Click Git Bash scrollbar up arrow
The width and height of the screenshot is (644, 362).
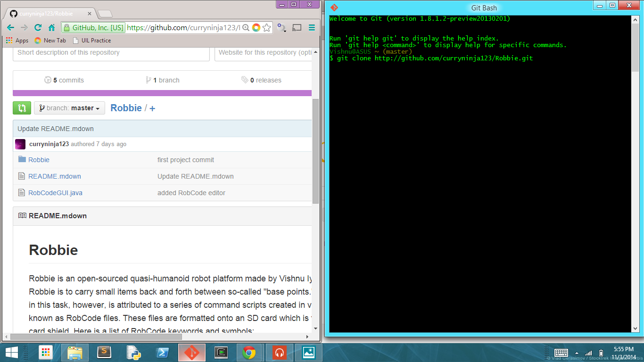point(635,19)
